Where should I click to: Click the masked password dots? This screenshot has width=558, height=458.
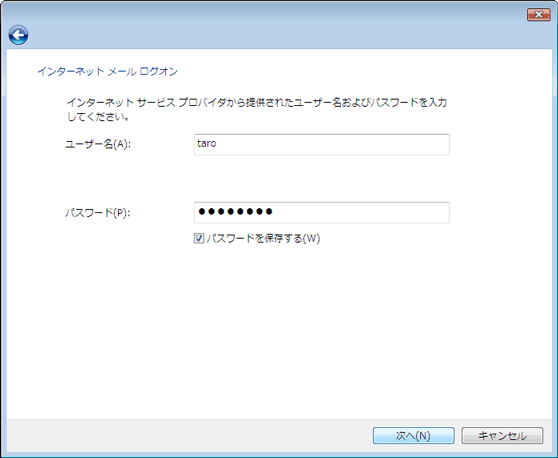(235, 212)
